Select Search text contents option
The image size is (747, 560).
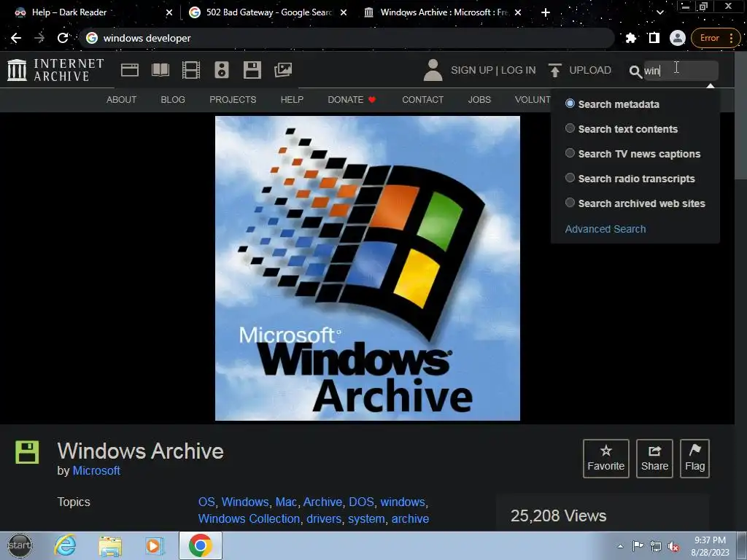coord(570,128)
